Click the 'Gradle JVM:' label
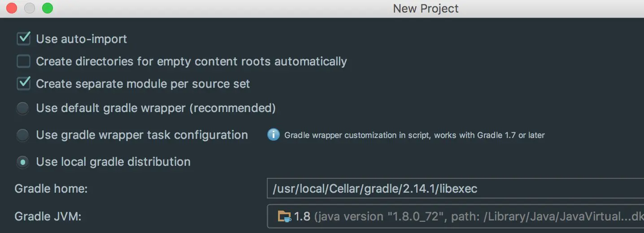 (48, 217)
